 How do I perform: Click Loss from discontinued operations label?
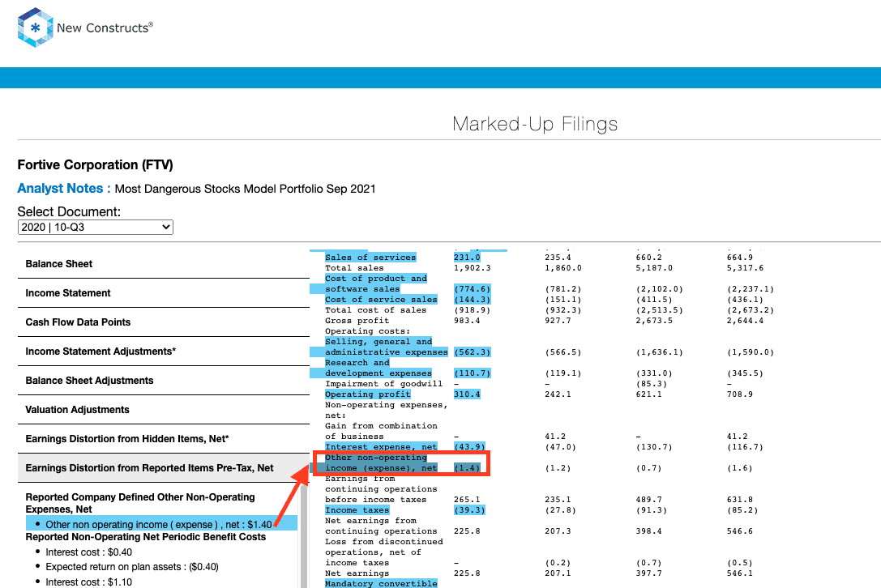pos(383,552)
